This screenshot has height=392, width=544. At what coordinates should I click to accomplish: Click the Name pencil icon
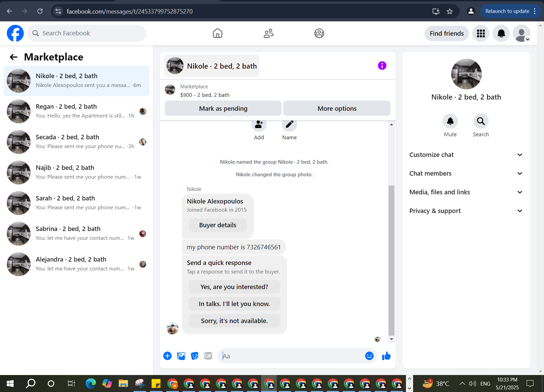click(x=289, y=125)
